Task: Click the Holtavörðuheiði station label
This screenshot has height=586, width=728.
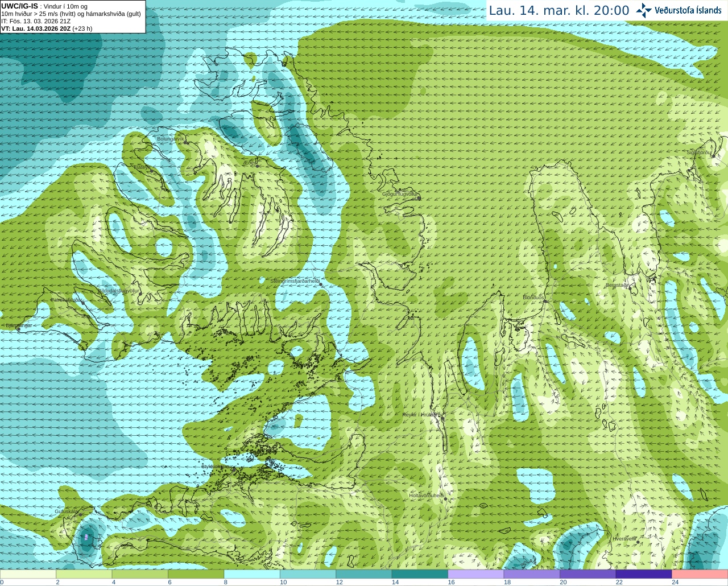Action: [427, 496]
